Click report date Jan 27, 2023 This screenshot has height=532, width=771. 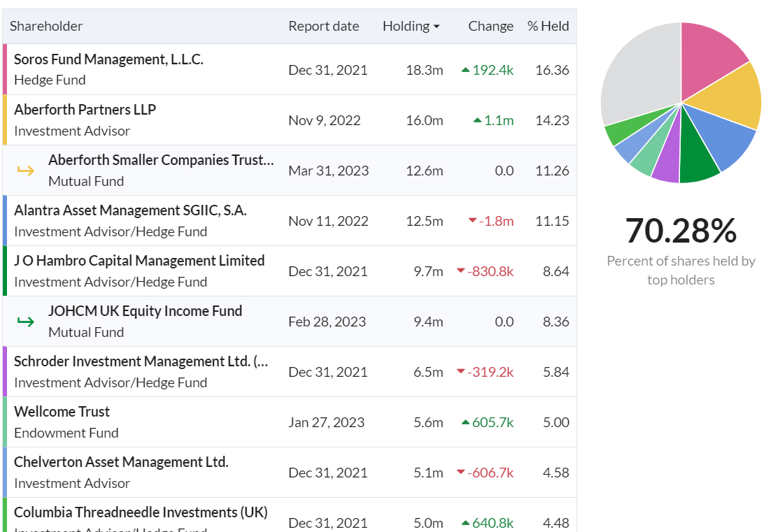(x=327, y=422)
